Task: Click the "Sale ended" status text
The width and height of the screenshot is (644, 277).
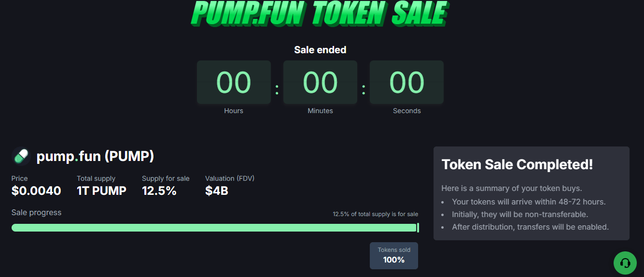Action: (x=320, y=50)
